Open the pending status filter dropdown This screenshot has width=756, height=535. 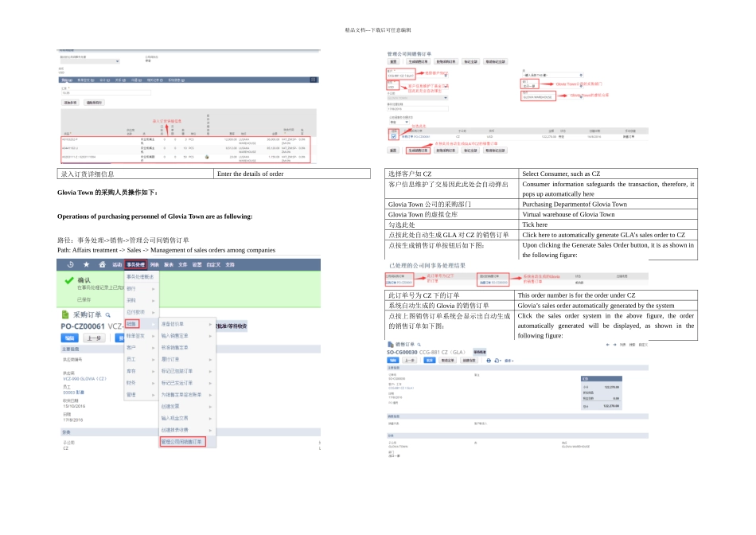(399, 122)
